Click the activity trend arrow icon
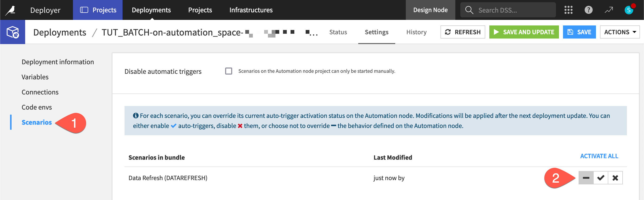The width and height of the screenshot is (644, 200). pos(609,10)
